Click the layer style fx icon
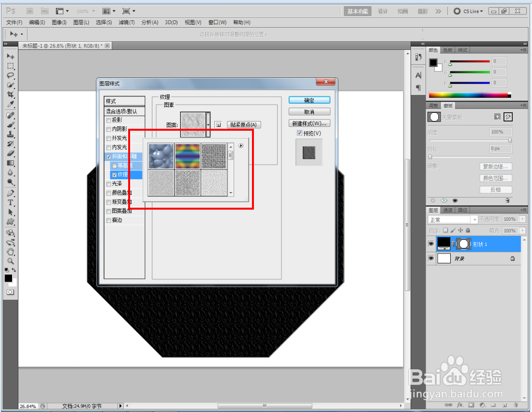 [x=460, y=405]
